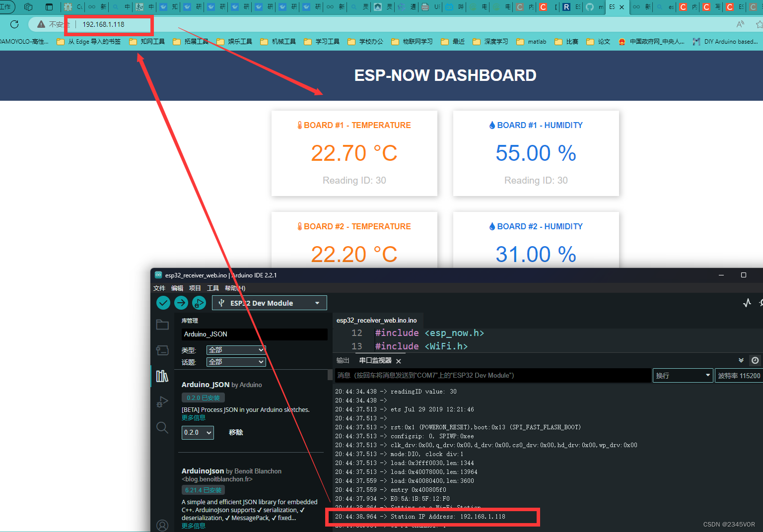763x532 pixels.
Task: Open the 物联网学习 bookmark folder
Action: pyautogui.click(x=412, y=42)
